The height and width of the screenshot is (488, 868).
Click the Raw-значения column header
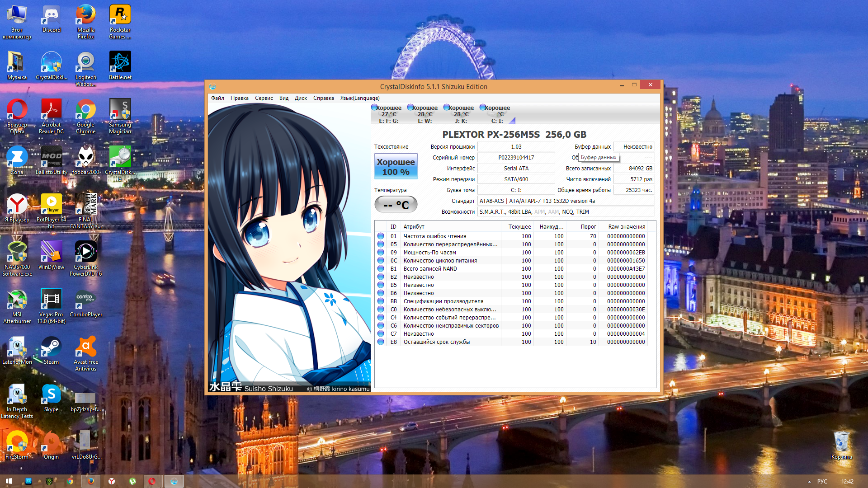[x=626, y=227]
